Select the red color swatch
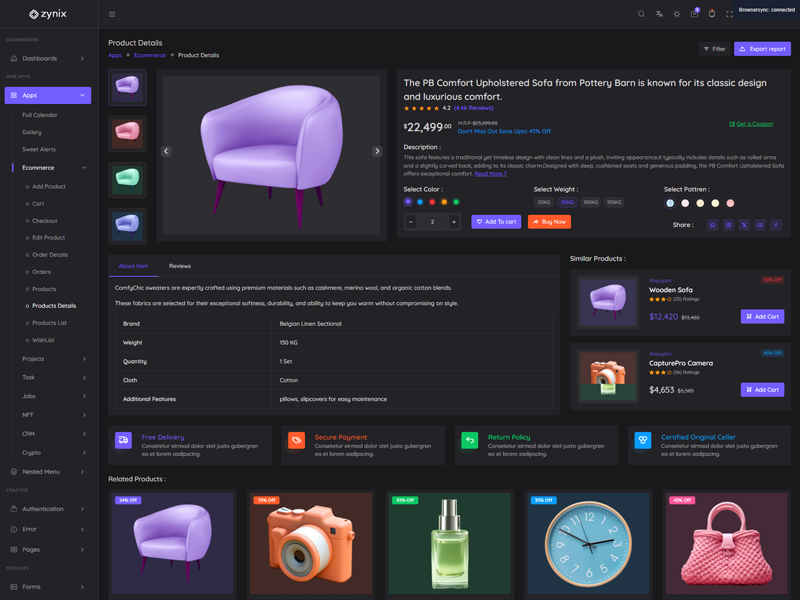 pyautogui.click(x=432, y=202)
